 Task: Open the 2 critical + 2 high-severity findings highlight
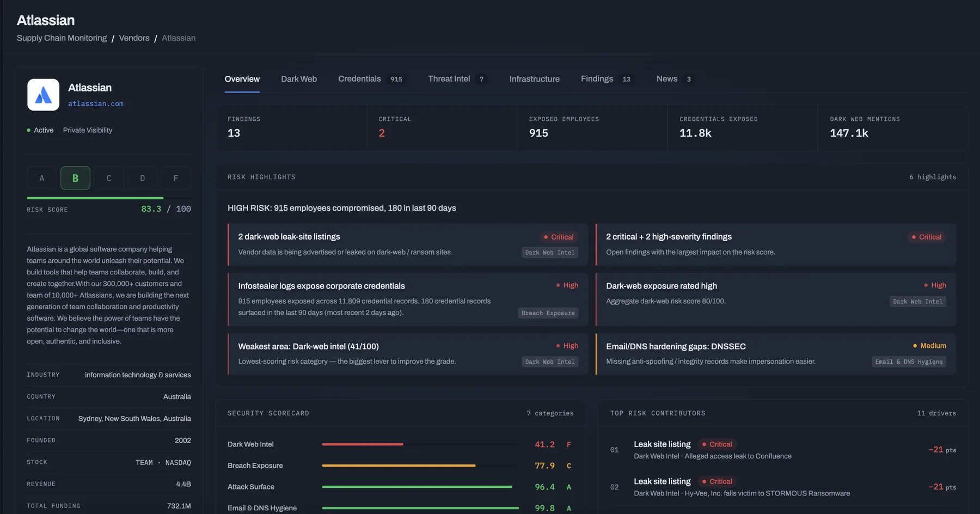[x=776, y=244]
